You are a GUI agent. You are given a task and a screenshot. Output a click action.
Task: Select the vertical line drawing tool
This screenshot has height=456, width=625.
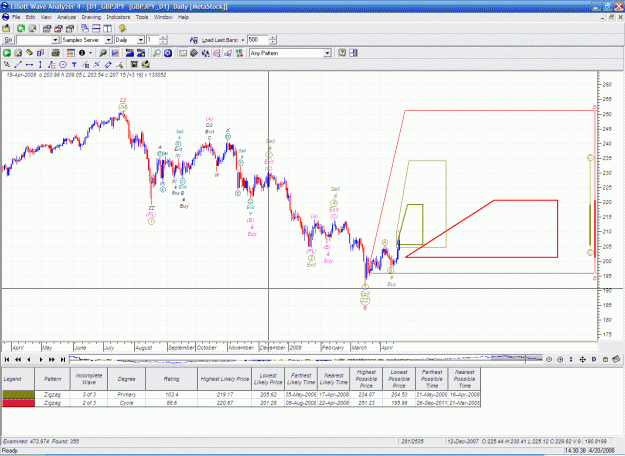40,65
